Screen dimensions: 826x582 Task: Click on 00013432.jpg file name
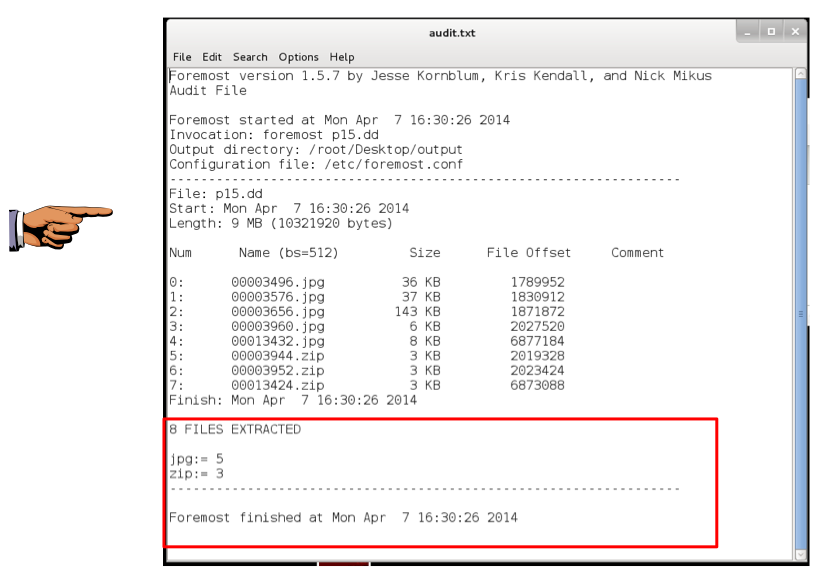click(x=278, y=341)
